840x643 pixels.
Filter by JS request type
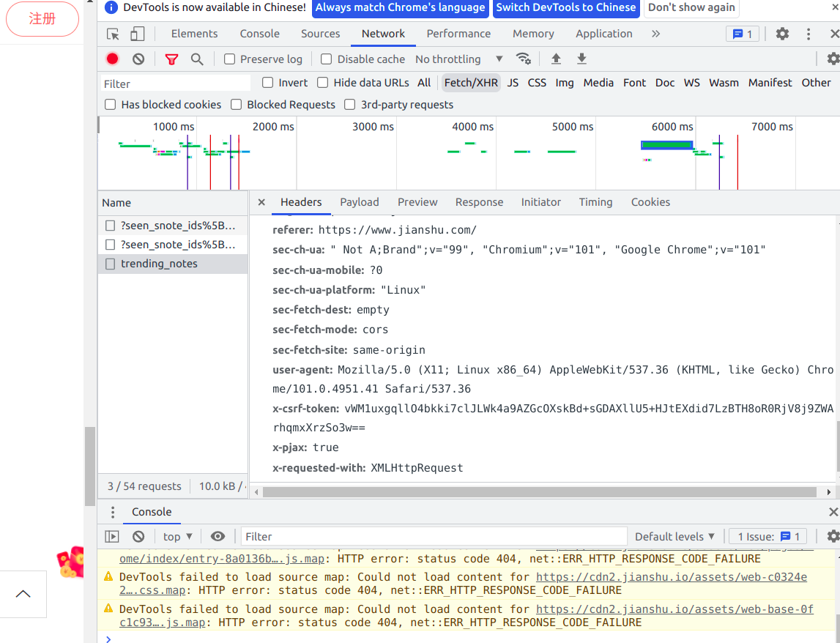point(513,83)
